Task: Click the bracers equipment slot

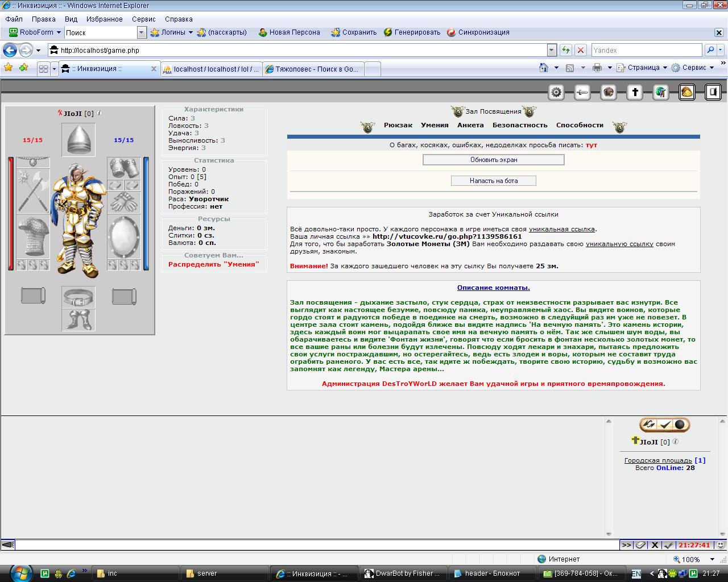Action: [124, 168]
